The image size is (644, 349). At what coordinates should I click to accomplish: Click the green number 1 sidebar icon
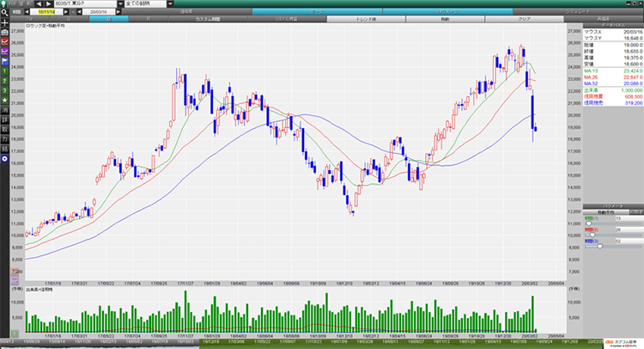(x=5, y=70)
